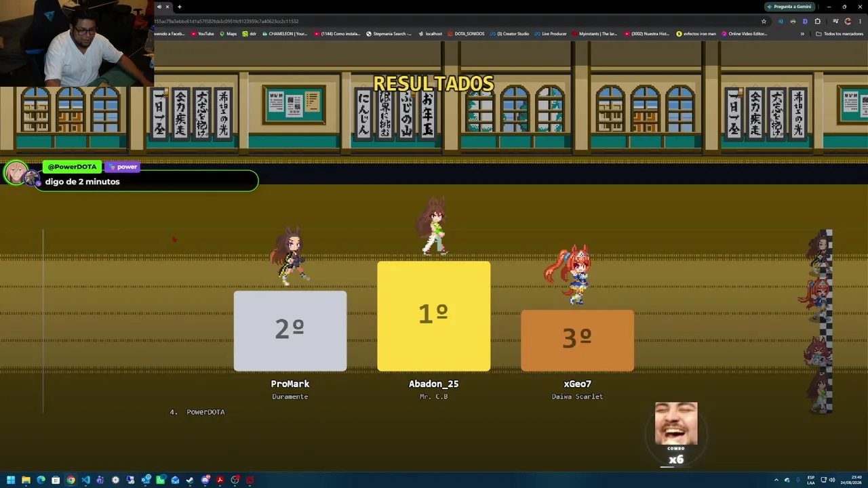Show hidden bookmarks with the double chevron
868x488 pixels.
(x=802, y=34)
